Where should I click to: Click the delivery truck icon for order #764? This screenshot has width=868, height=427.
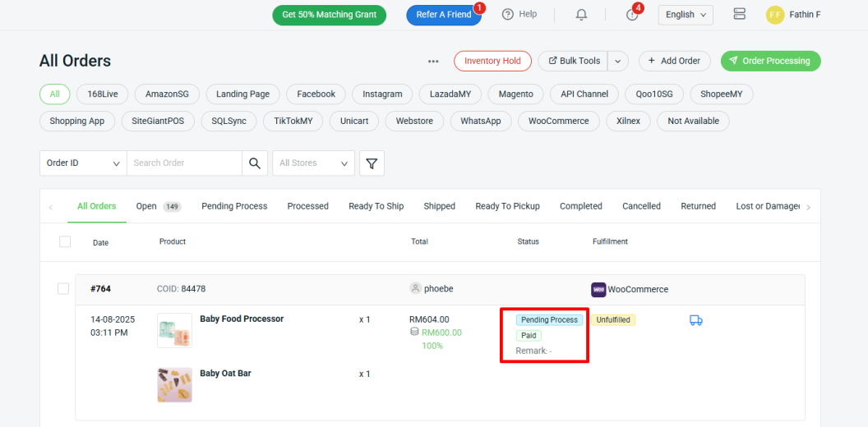[695, 320]
